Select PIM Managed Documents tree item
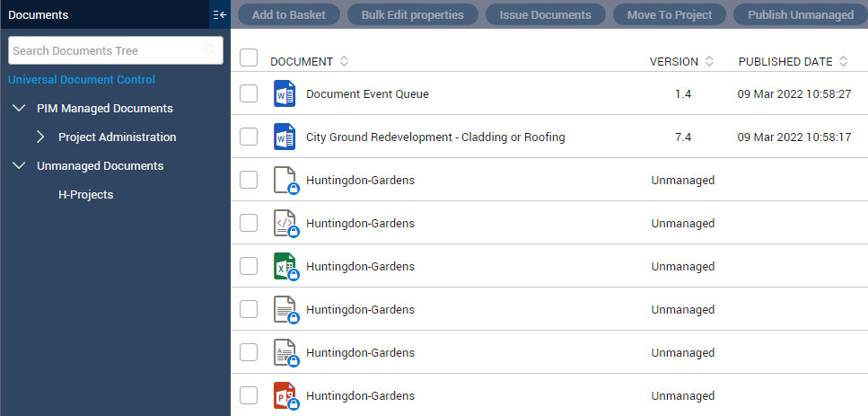The height and width of the screenshot is (416, 868). click(105, 108)
